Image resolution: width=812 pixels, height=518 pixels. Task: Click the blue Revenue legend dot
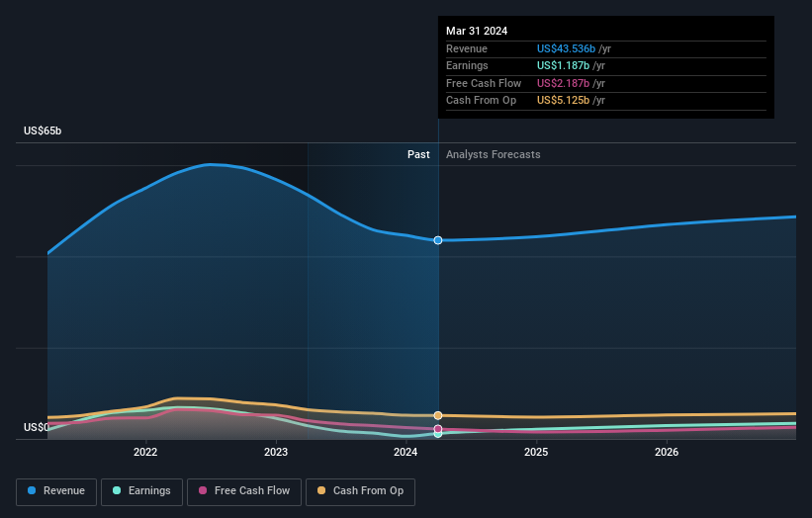pos(32,490)
